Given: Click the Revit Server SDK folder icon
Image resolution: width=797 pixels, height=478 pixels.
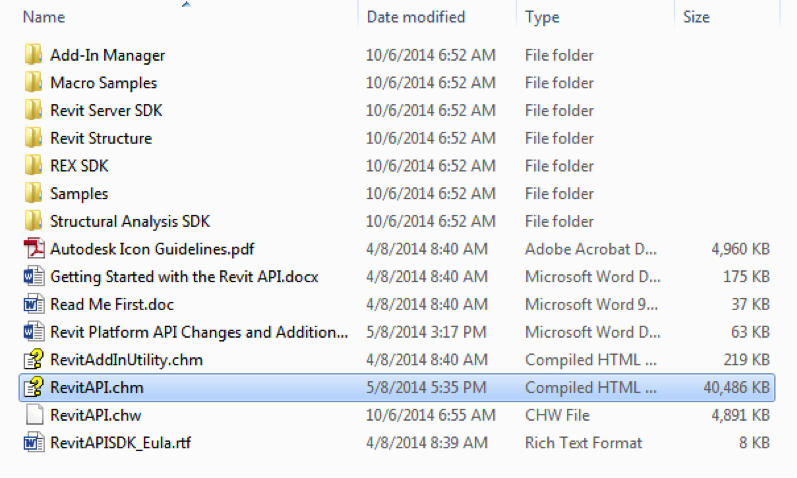Looking at the screenshot, I should 34,110.
